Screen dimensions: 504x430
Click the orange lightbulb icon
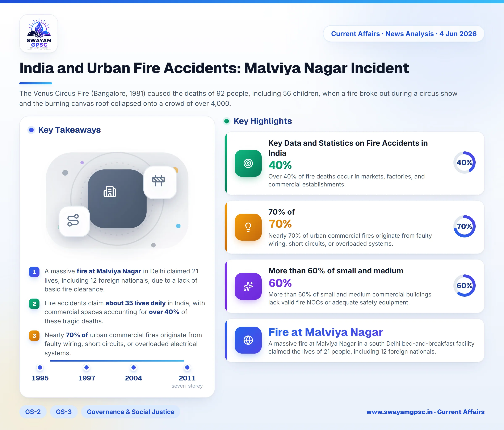[x=248, y=227]
